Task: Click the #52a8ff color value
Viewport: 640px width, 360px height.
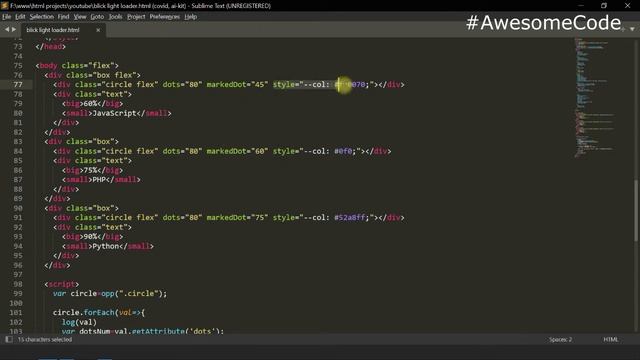Action: (349, 218)
